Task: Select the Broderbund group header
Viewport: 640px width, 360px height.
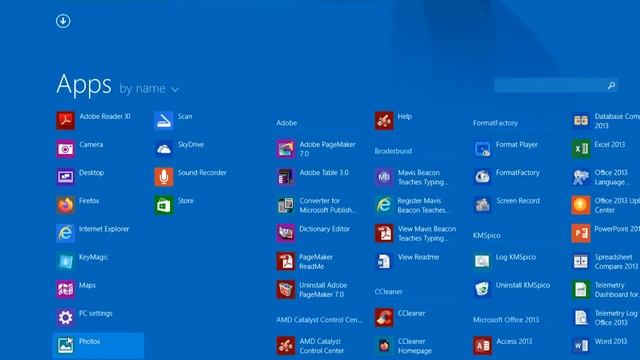Action: 393,151
